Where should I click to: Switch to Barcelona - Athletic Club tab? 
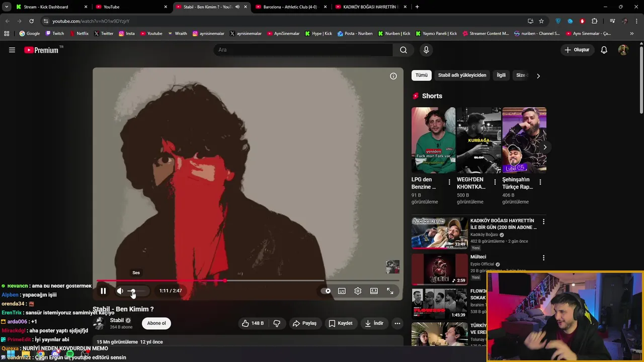(x=291, y=7)
